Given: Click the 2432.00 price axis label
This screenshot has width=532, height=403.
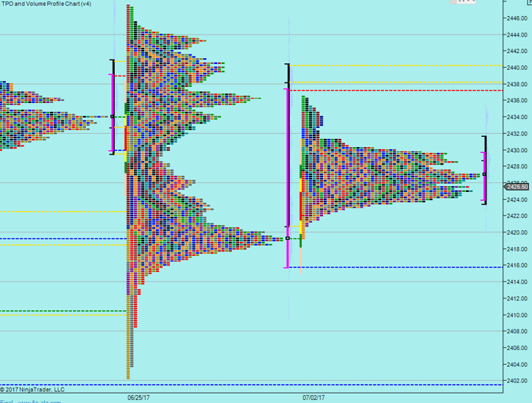Looking at the screenshot, I should coord(514,134).
